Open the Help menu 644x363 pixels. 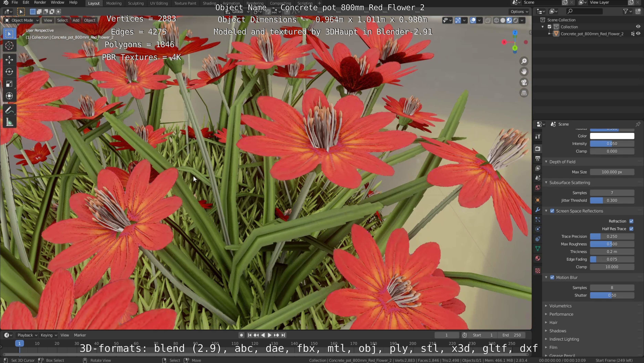[x=73, y=3]
